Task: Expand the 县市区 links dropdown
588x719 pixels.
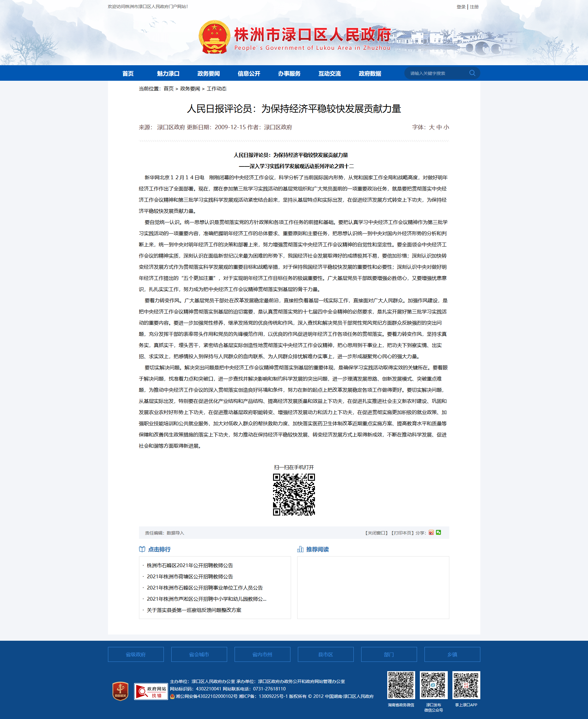Action: (325, 654)
